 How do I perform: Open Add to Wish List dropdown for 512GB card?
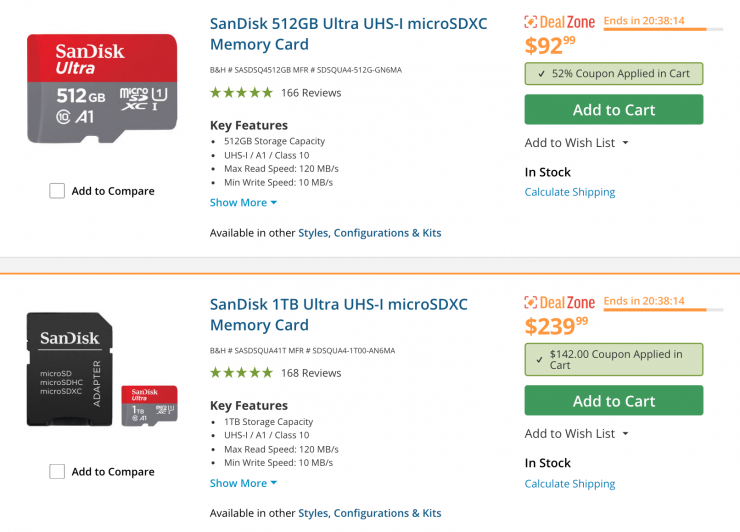(577, 143)
